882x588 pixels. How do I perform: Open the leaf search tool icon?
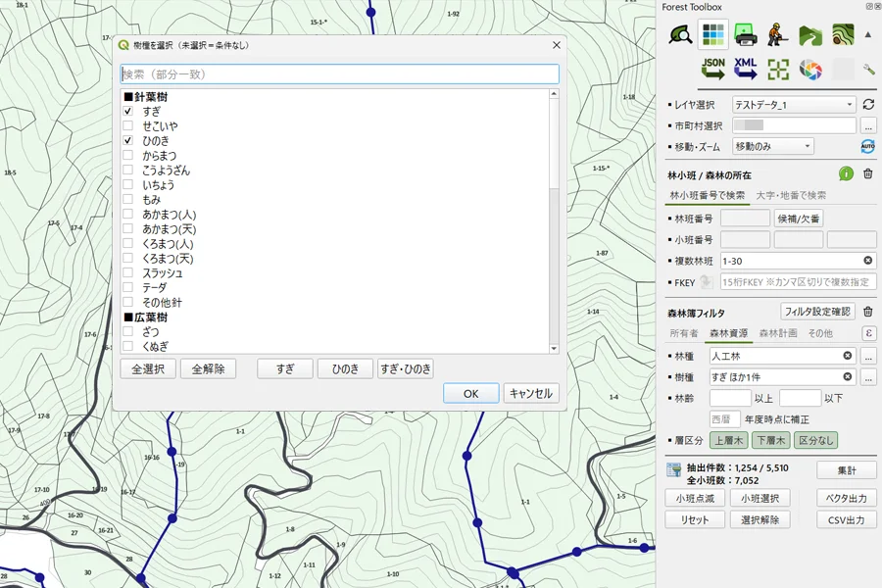pos(680,35)
